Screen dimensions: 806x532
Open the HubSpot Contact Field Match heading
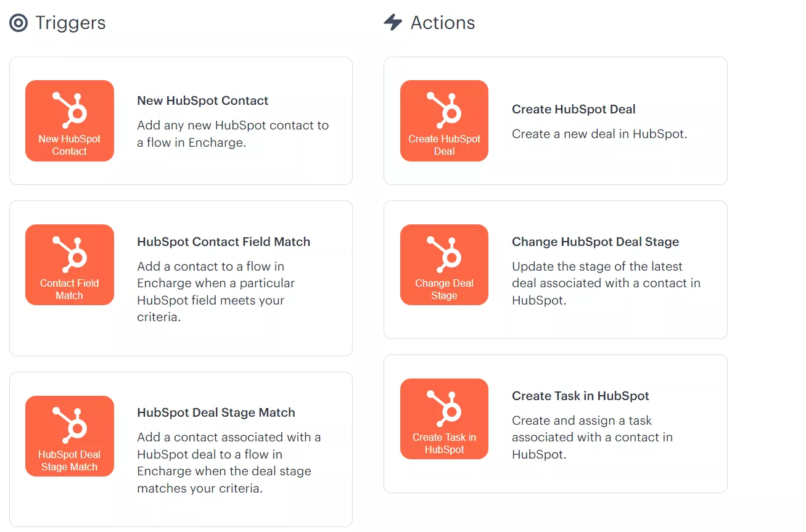(x=224, y=242)
